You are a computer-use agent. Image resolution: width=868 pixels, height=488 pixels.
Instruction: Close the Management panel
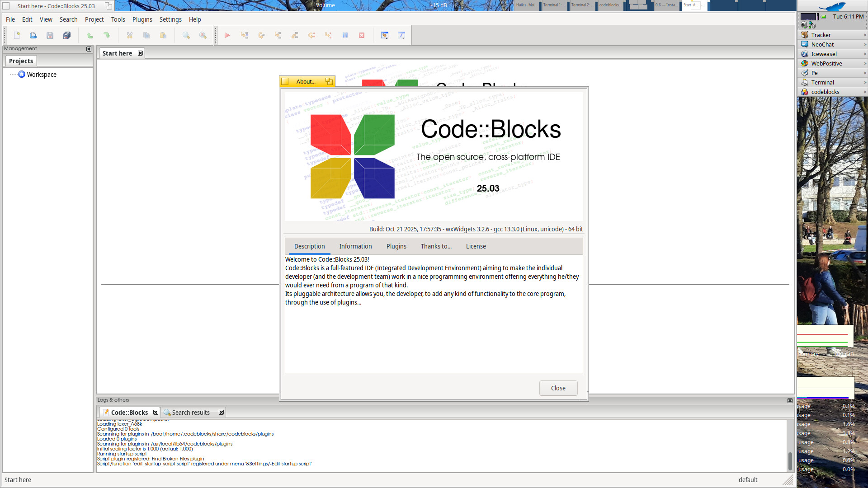pos(89,49)
